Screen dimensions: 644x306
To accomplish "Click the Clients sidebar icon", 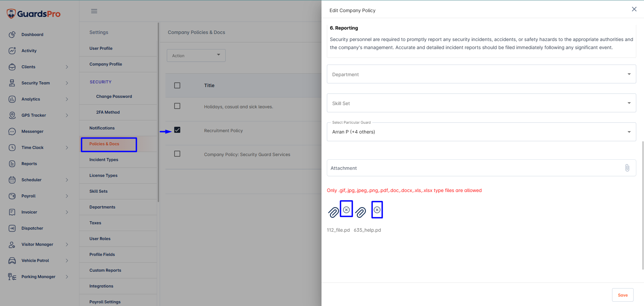I will click(x=12, y=67).
